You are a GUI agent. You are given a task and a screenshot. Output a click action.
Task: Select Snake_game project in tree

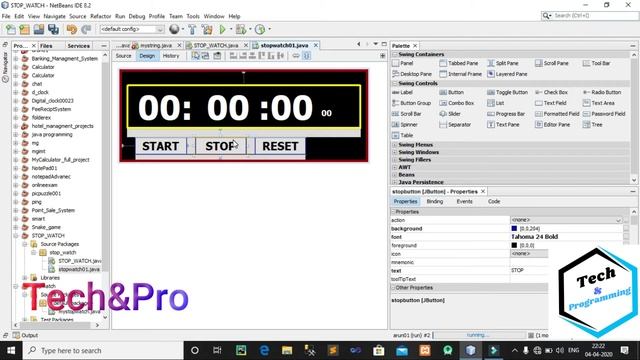pyautogui.click(x=46, y=227)
